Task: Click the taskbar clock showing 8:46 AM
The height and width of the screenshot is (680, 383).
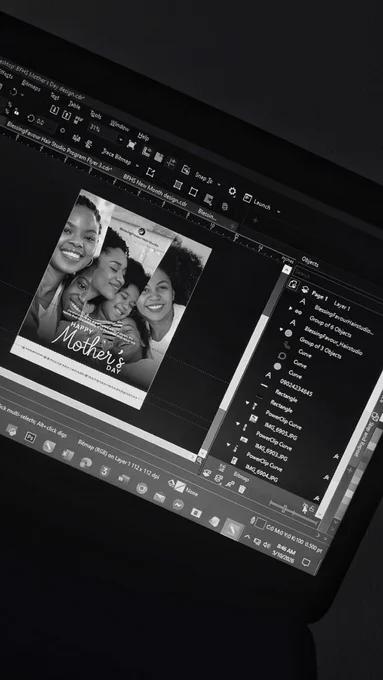Action: [x=284, y=552]
